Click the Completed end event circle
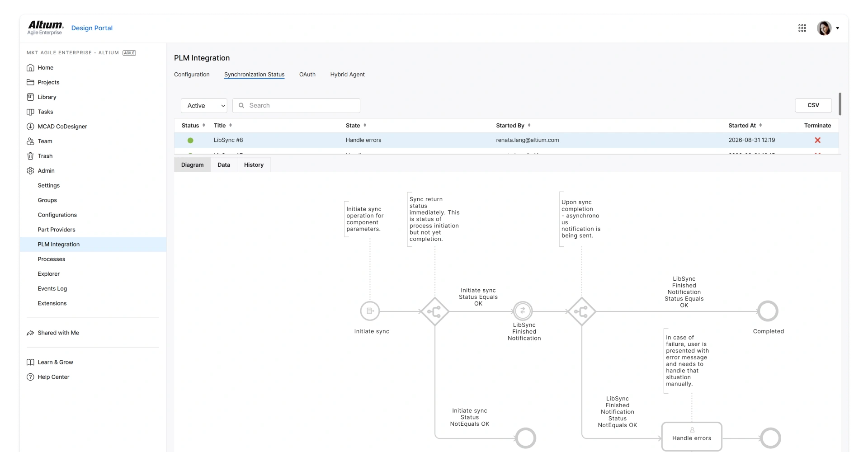Screen dimensions: 868x452 (x=768, y=311)
